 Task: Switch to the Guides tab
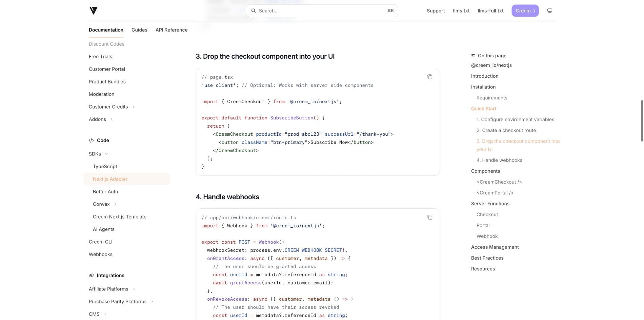pos(139,30)
